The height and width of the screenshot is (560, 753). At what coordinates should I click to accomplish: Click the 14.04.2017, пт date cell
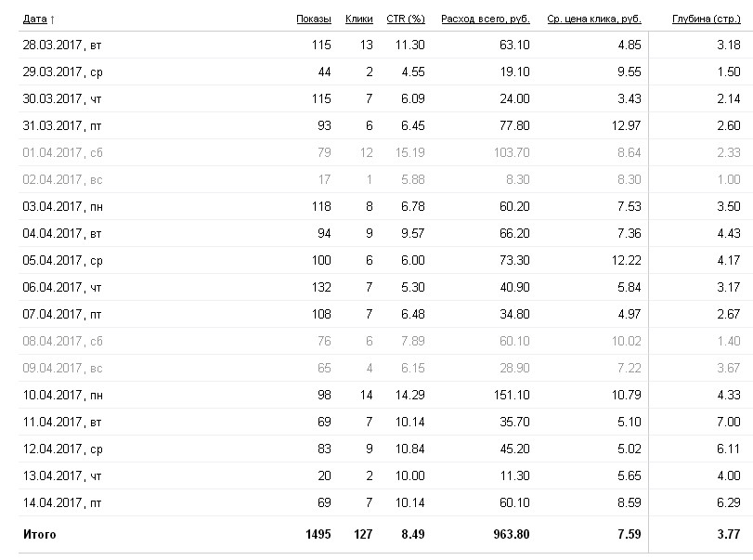click(60, 502)
